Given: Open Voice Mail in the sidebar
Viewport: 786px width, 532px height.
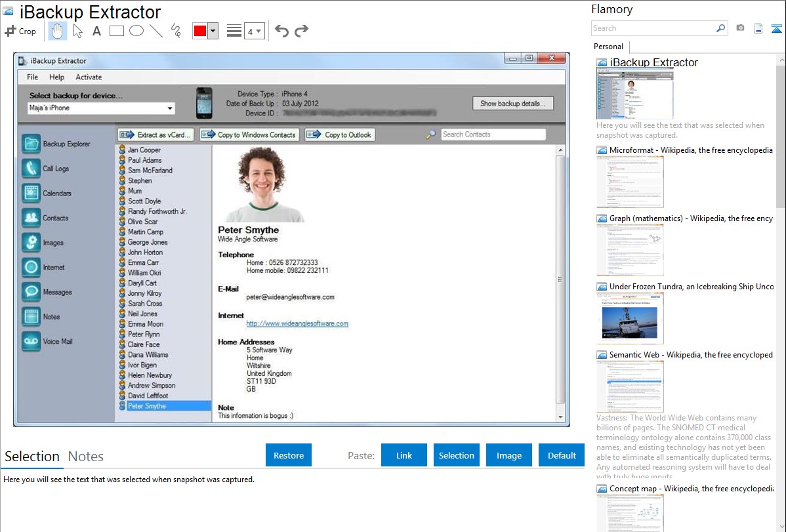Looking at the screenshot, I should point(47,342).
